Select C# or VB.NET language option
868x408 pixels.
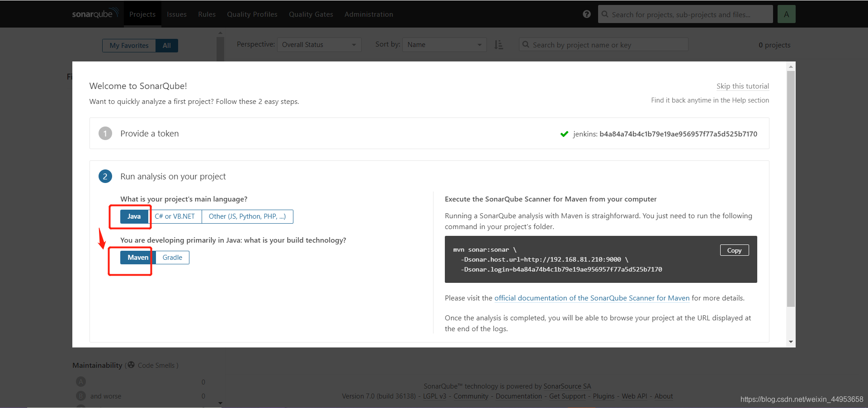point(175,216)
